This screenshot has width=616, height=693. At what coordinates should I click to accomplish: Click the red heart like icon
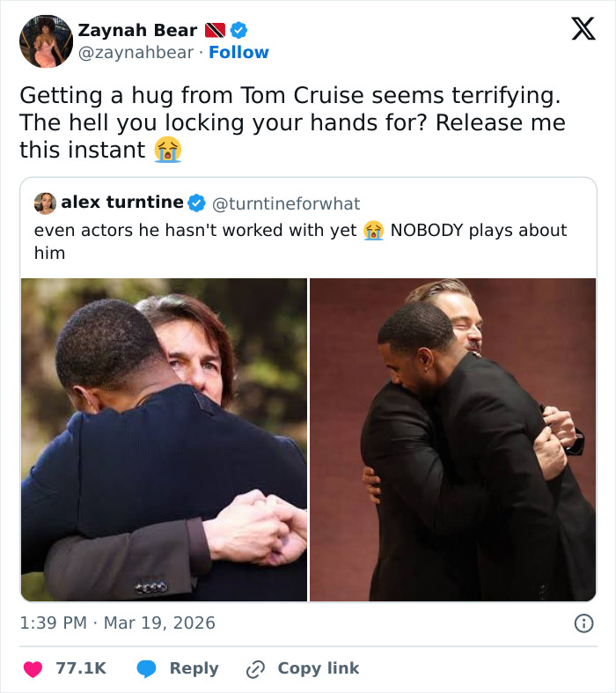(33, 668)
